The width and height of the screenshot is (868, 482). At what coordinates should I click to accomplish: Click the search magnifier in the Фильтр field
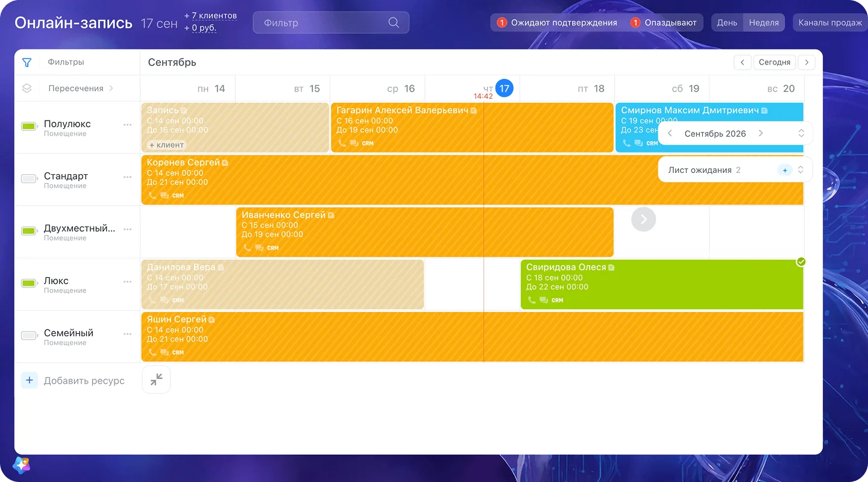click(394, 23)
